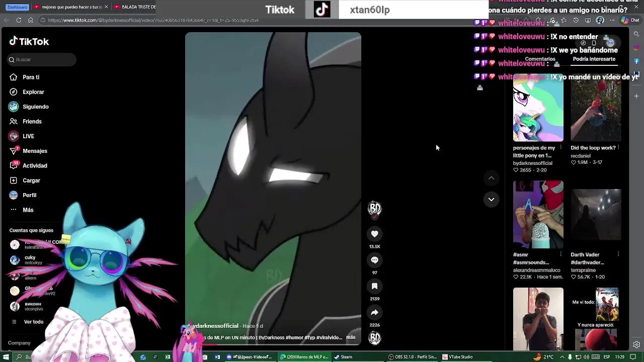644x362 pixels.
Task: Close the 'mejoras que puedes hacer' tab
Action: click(x=106, y=7)
